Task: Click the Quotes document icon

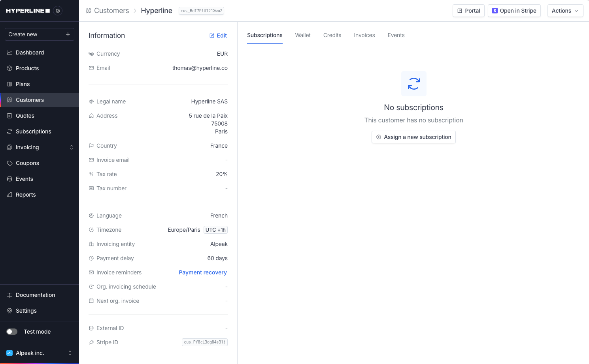Action: [9, 116]
